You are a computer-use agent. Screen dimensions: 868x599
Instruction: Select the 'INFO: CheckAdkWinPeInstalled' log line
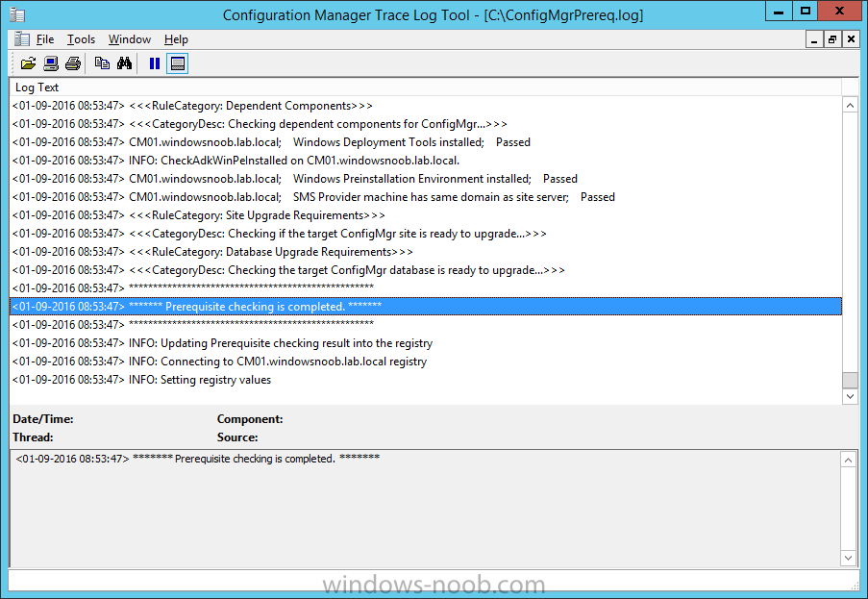(x=425, y=160)
